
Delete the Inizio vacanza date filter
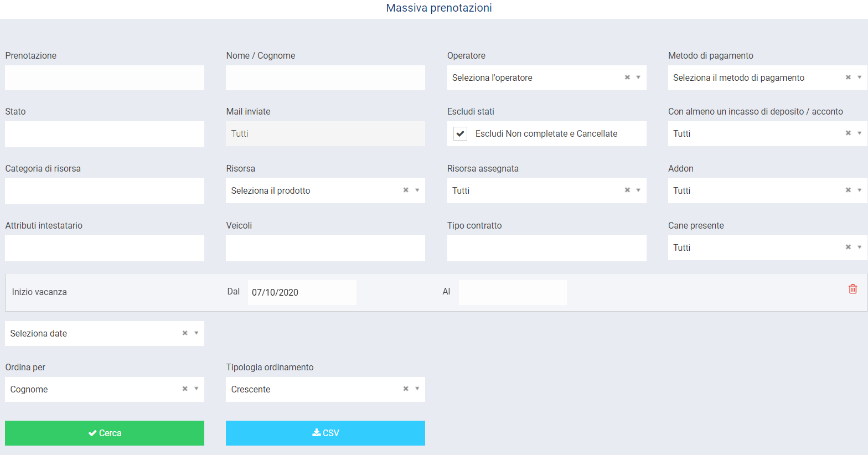[852, 289]
